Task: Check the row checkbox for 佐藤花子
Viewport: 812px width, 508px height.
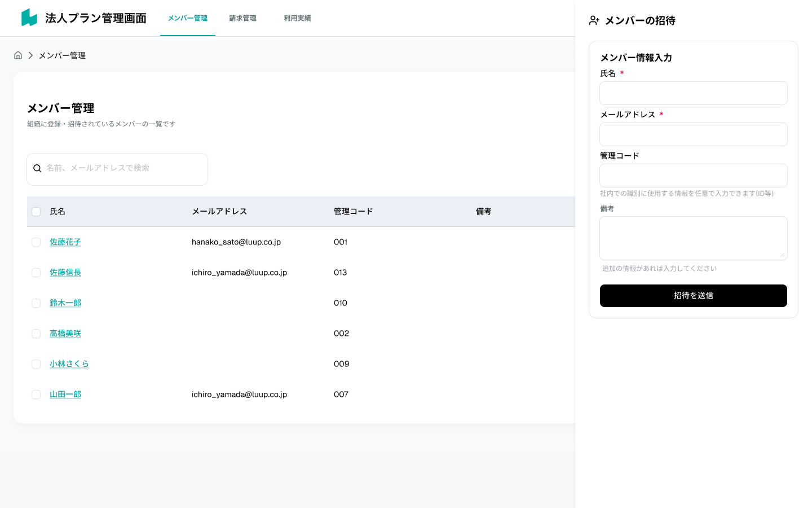Action: tap(36, 242)
